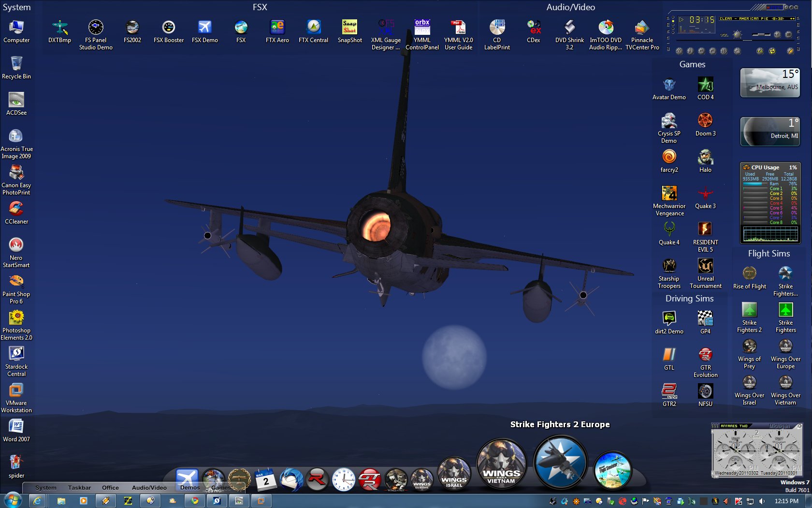Toggle shuffle in the media player
Screen dimensions: 812x508
point(760,51)
